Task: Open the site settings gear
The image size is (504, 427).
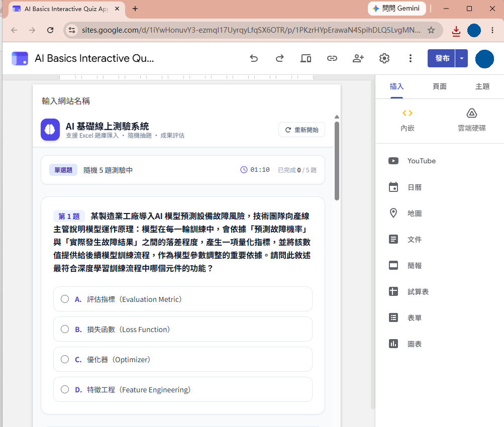Action: (384, 58)
